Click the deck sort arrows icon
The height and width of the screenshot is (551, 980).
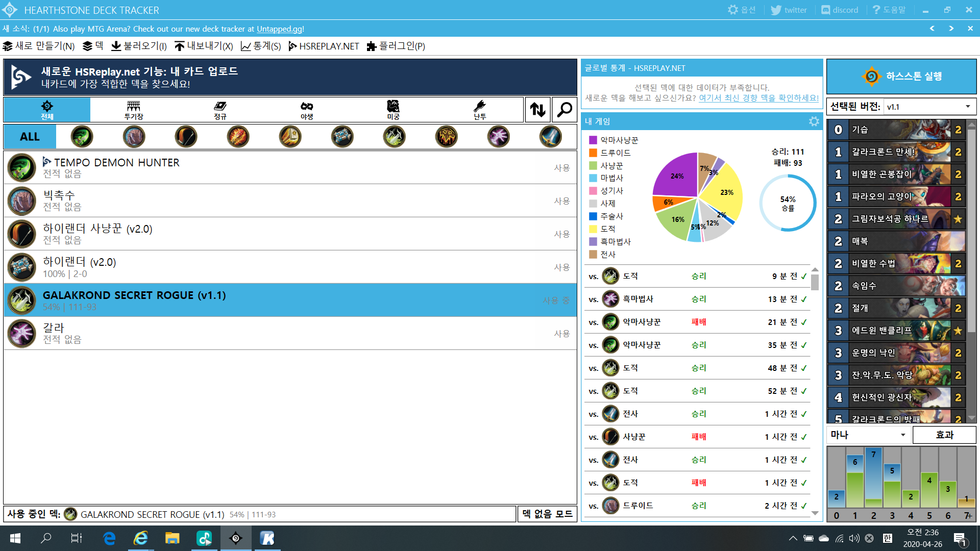[537, 110]
